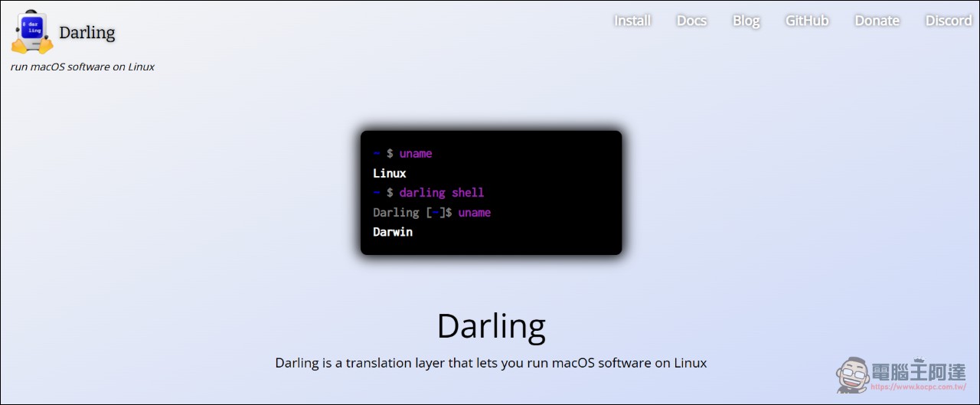
Task: Click the 'Darling is a translation layer' description
Action: (x=491, y=363)
